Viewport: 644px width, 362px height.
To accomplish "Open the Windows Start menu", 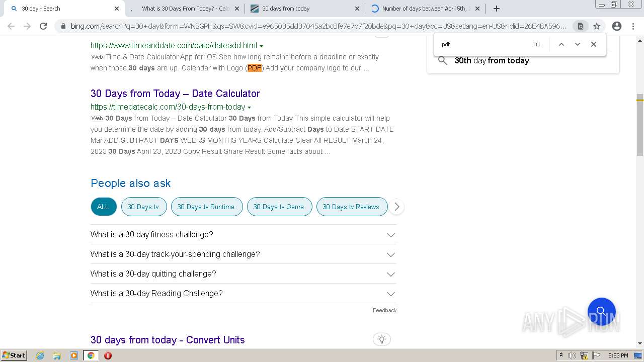I will (x=14, y=355).
